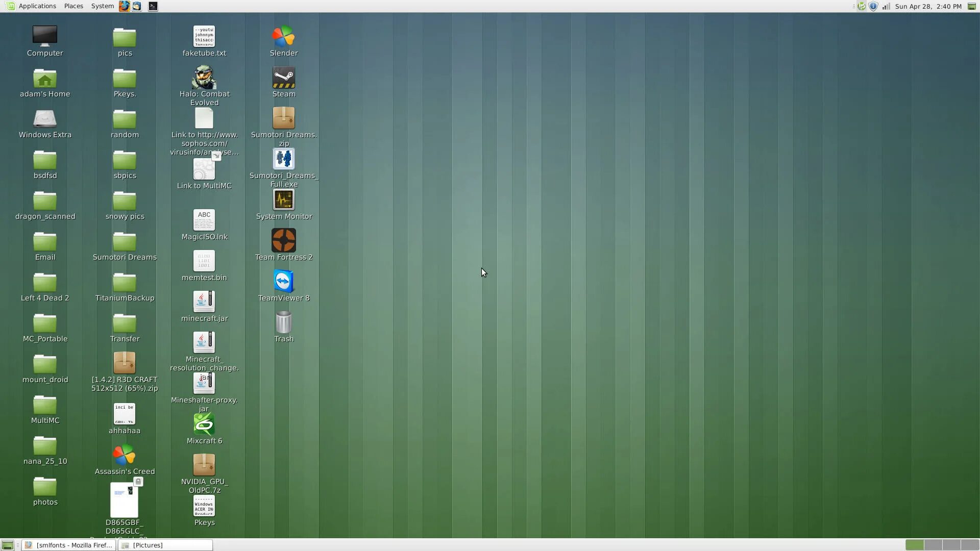Image resolution: width=980 pixels, height=551 pixels.
Task: Select the minecraft.jar file icon
Action: point(204,302)
